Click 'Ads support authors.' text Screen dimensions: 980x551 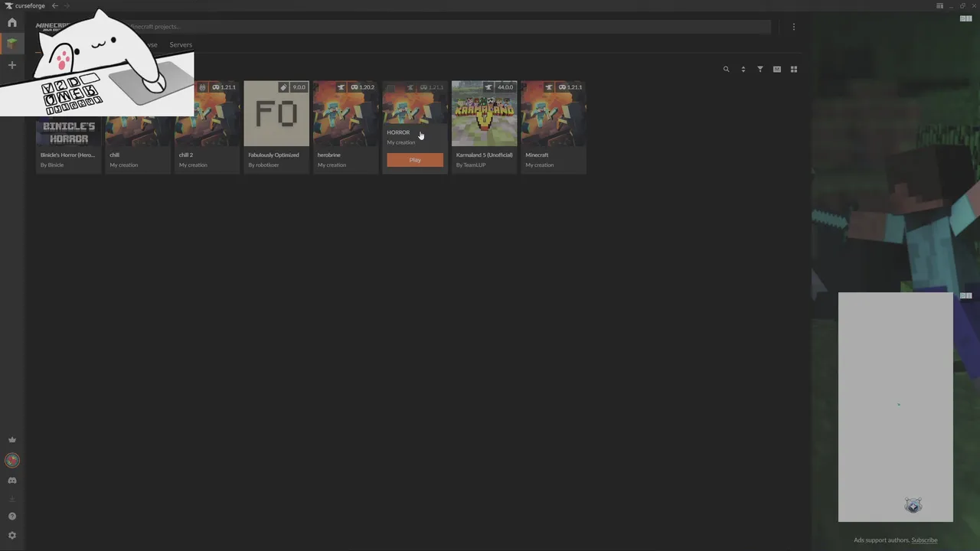[881, 540]
